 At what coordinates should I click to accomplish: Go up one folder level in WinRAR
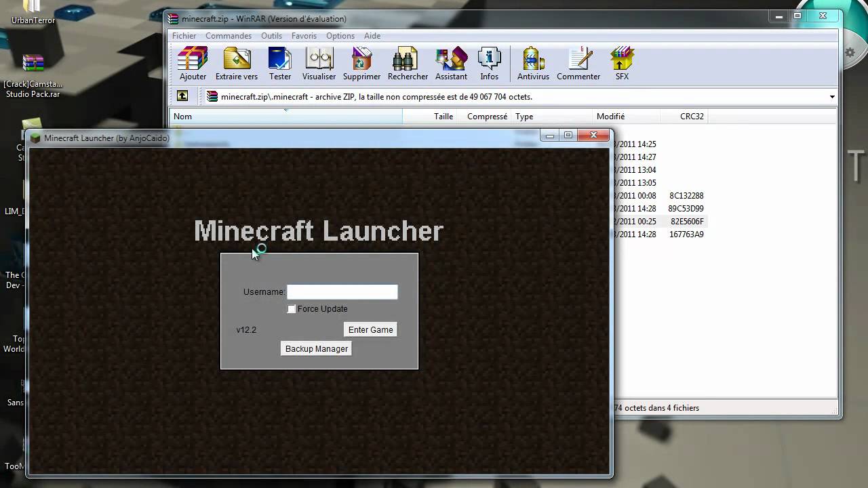point(182,96)
